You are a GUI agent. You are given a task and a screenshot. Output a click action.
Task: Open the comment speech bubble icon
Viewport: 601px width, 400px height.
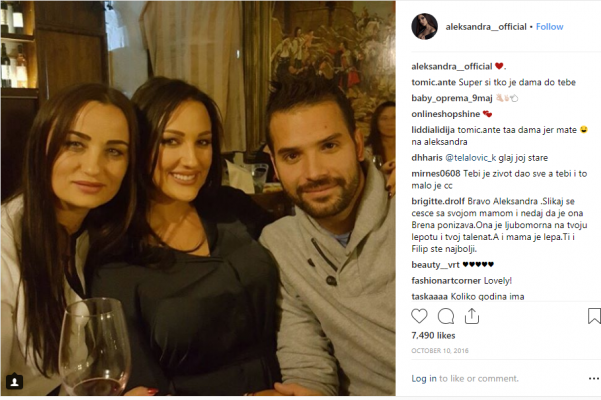coord(446,316)
